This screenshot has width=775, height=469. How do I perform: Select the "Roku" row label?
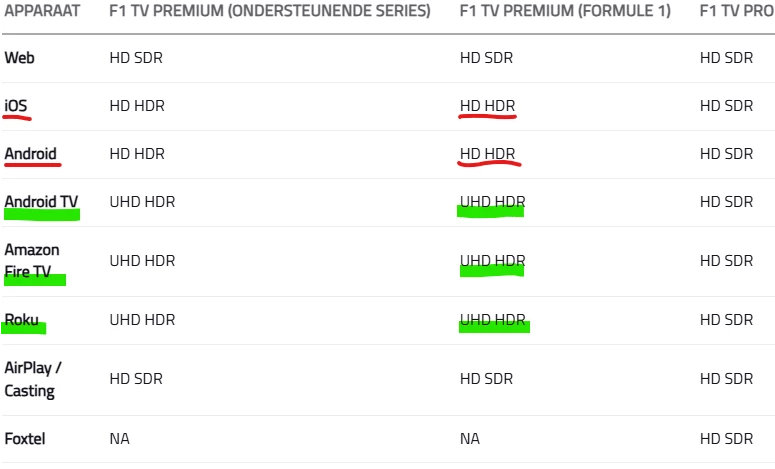[23, 320]
